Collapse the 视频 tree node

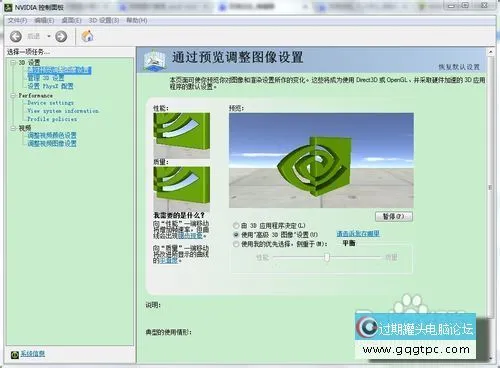[x=13, y=128]
